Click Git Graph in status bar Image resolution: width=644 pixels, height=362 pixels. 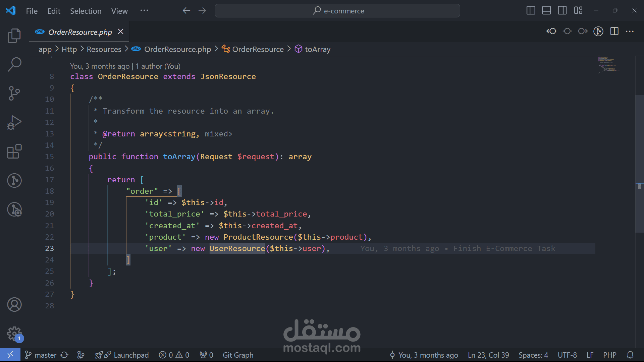pos(238,355)
